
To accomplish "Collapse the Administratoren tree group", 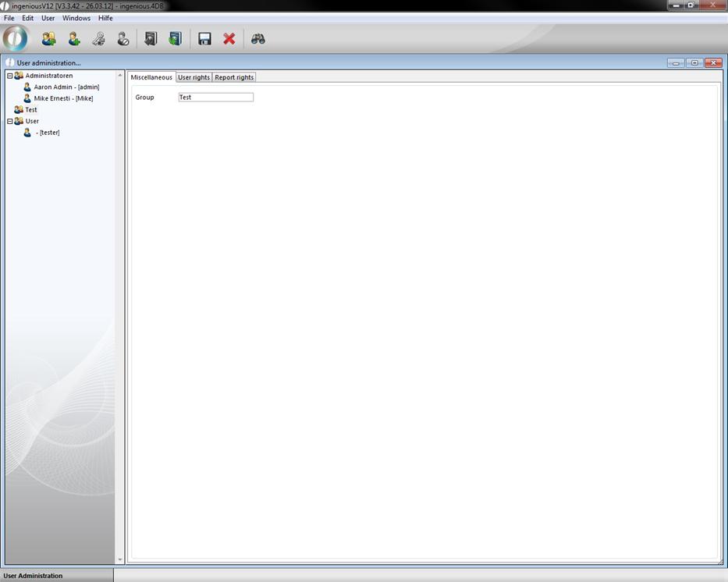I will [x=10, y=76].
